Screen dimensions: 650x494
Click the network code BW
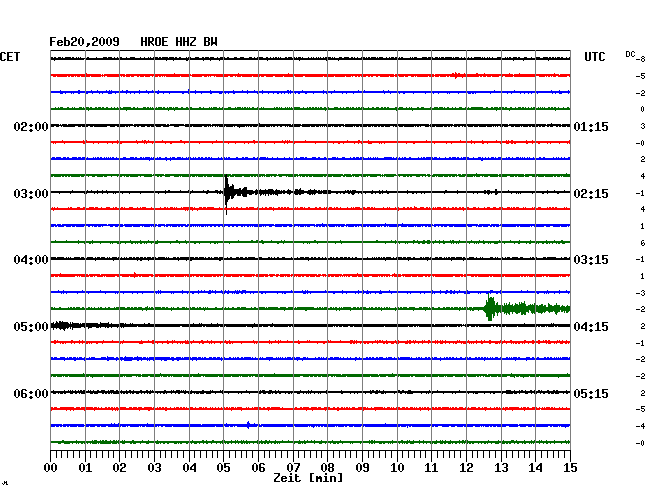click(210, 42)
